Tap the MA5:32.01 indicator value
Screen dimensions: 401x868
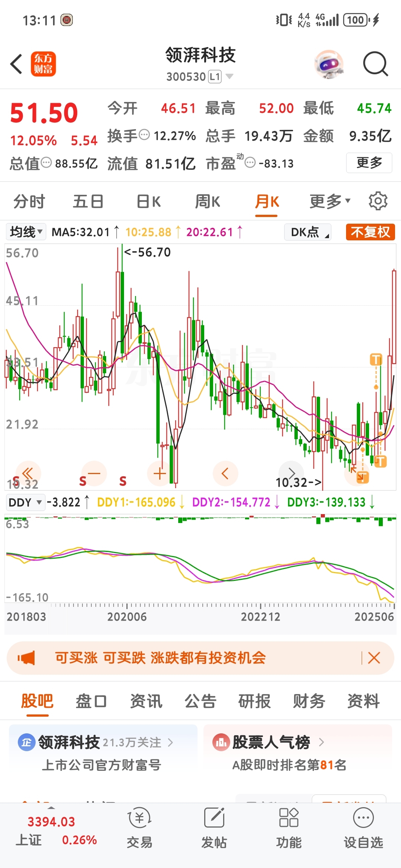click(x=81, y=232)
